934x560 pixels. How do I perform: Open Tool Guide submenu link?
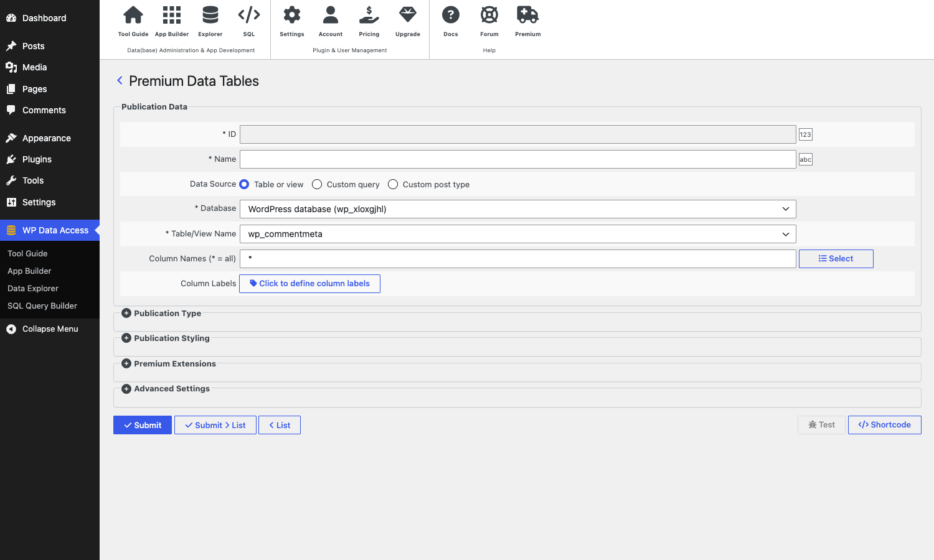click(x=27, y=253)
